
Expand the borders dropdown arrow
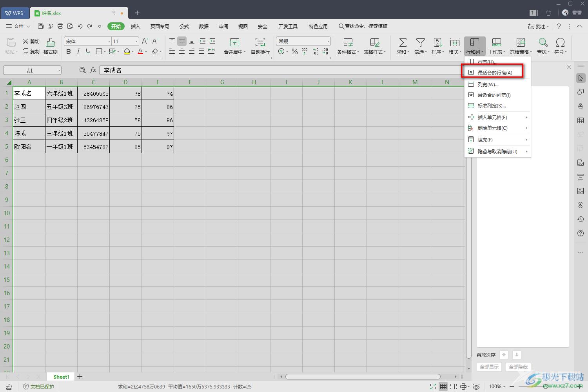105,51
